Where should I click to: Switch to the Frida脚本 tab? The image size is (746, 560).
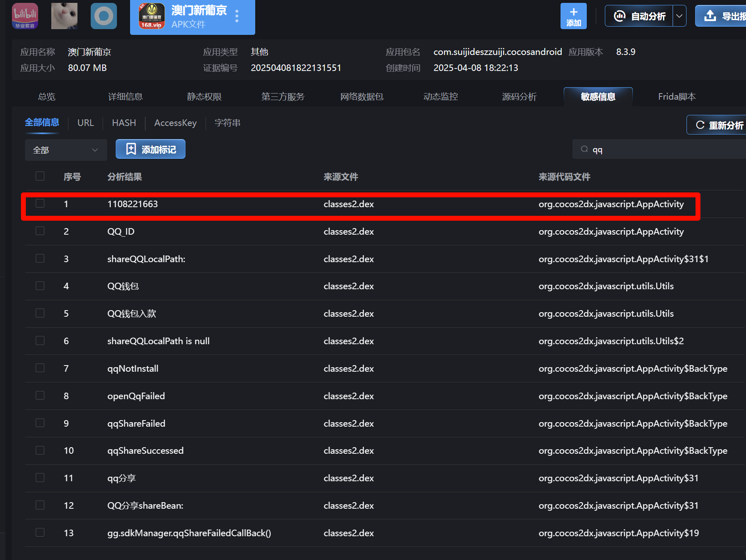coord(677,97)
